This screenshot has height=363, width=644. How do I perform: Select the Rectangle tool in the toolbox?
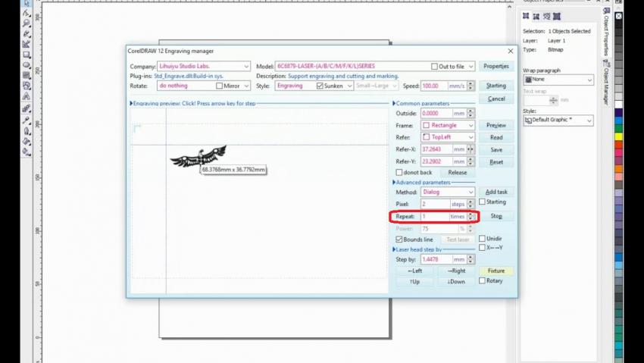[x=27, y=55]
